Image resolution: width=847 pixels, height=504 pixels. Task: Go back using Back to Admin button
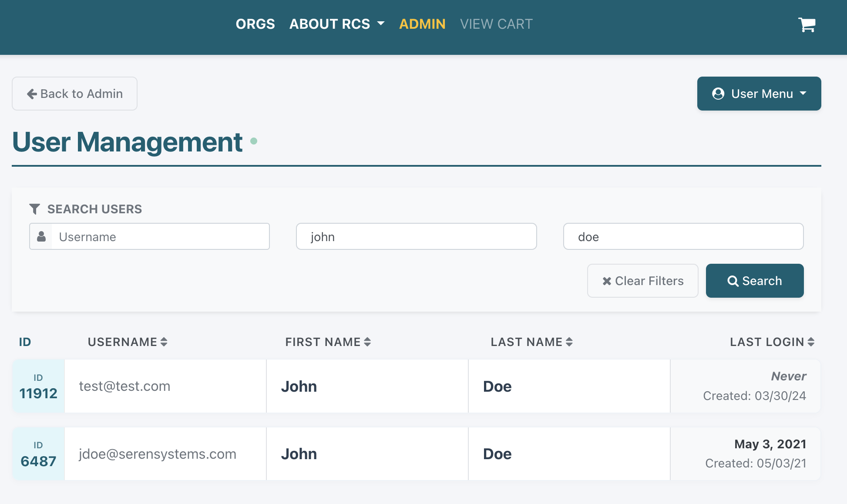(x=74, y=94)
